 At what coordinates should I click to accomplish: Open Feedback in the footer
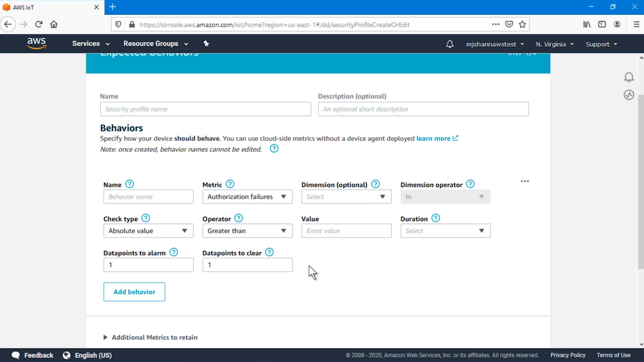[x=32, y=355]
